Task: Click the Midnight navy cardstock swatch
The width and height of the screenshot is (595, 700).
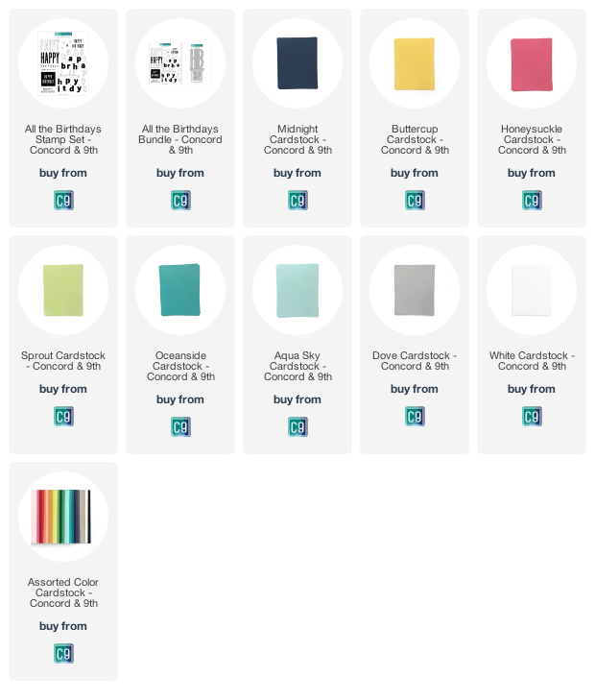Action: point(297,63)
